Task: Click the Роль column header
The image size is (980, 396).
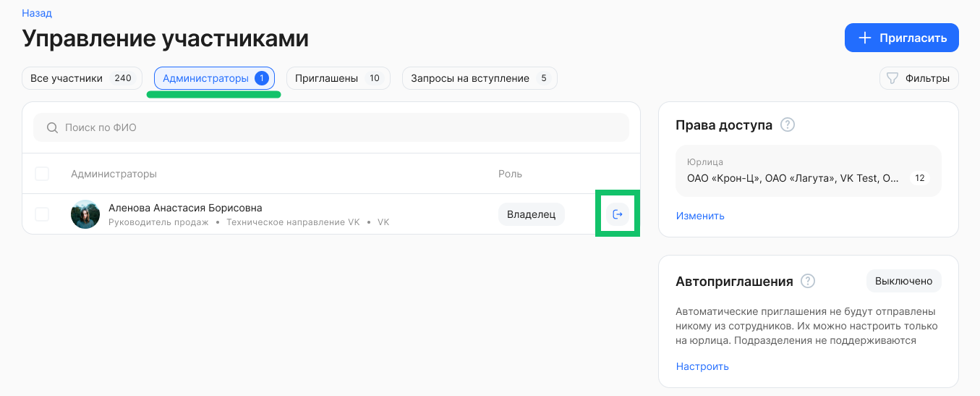Action: [x=510, y=174]
